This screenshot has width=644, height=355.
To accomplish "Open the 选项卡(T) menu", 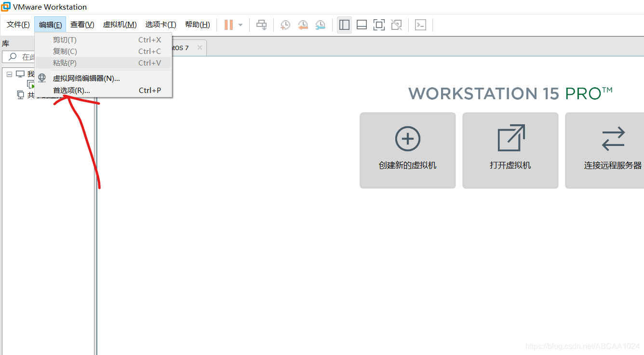I will click(x=161, y=25).
